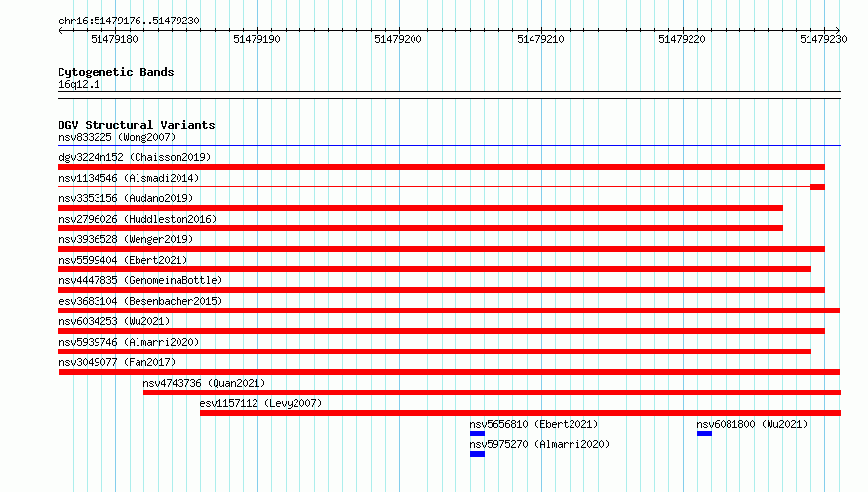The image size is (868, 492).
Task: Select the red bar under esv1157112
Action: coord(520,413)
